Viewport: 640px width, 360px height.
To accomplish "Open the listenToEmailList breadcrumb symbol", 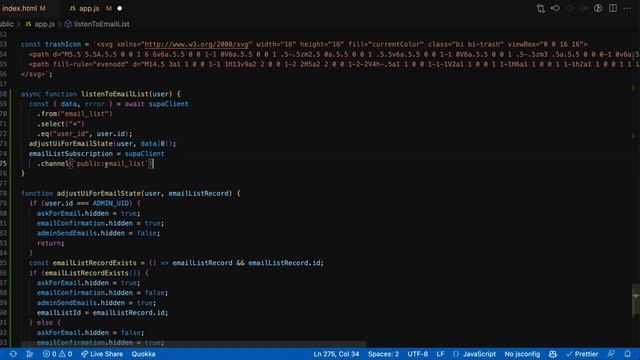I will 102,24.
